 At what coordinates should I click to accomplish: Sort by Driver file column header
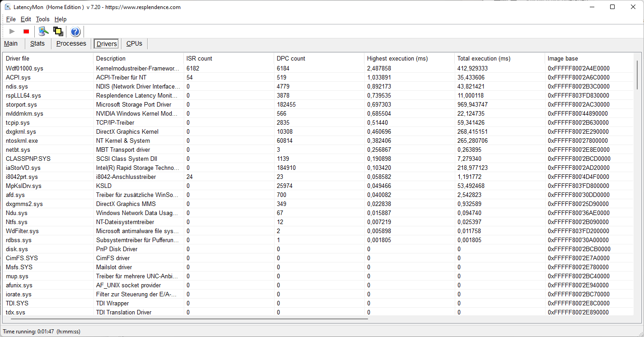tap(48, 58)
